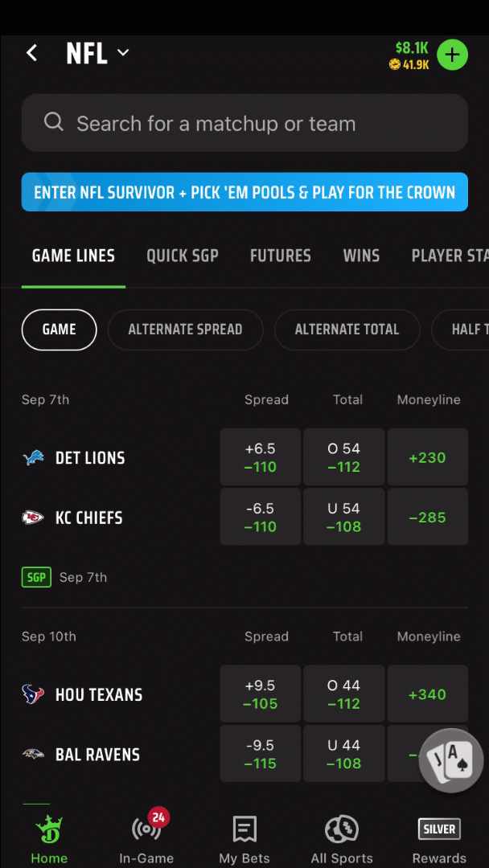
Task: Switch to the QUICK SGP tab
Action: 183,256
